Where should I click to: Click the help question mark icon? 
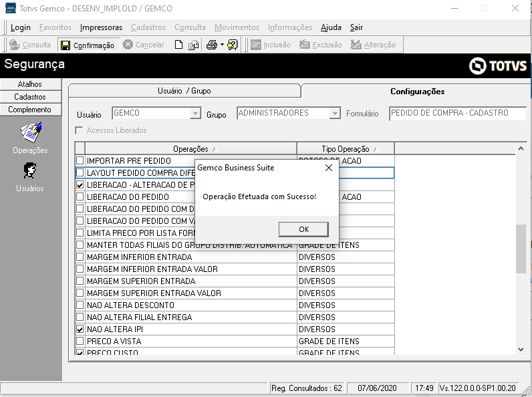pyautogui.click(x=233, y=45)
